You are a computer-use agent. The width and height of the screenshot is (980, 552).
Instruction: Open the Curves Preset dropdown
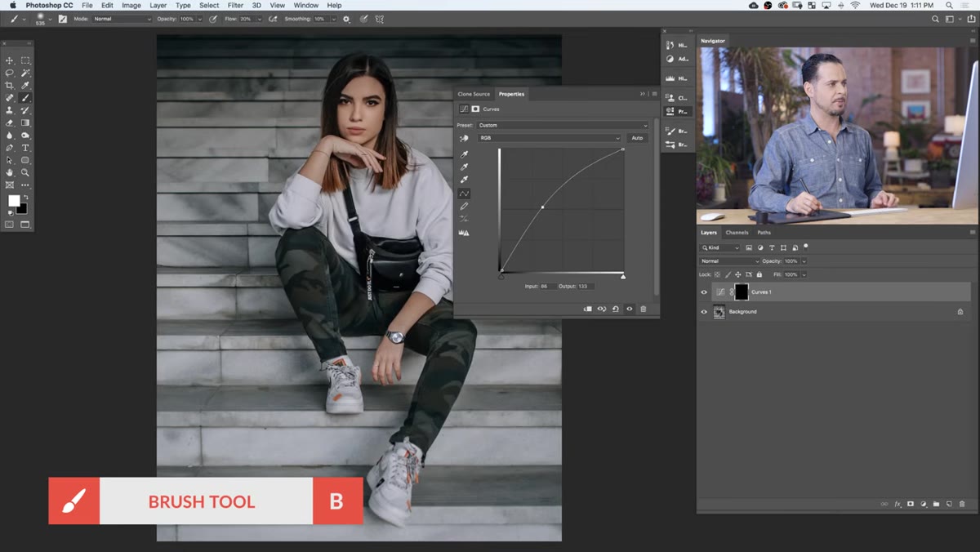coord(562,125)
